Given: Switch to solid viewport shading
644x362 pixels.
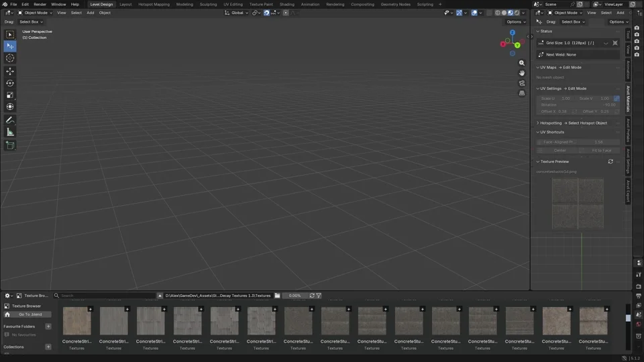Looking at the screenshot, I should (504, 13).
